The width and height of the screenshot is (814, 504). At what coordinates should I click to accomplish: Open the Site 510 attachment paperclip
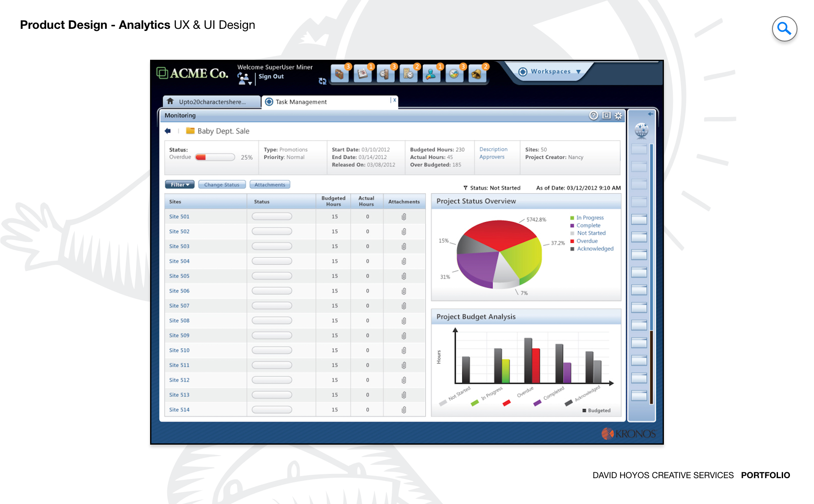pos(404,350)
